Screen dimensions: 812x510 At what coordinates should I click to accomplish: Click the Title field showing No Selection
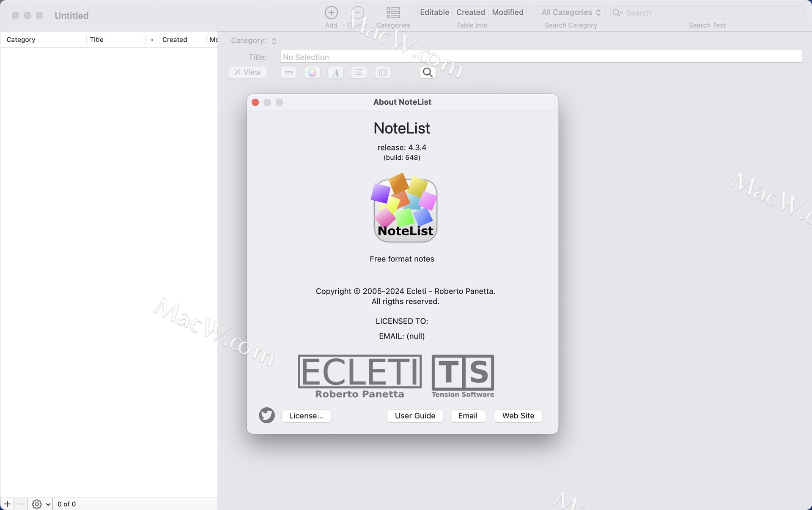541,57
